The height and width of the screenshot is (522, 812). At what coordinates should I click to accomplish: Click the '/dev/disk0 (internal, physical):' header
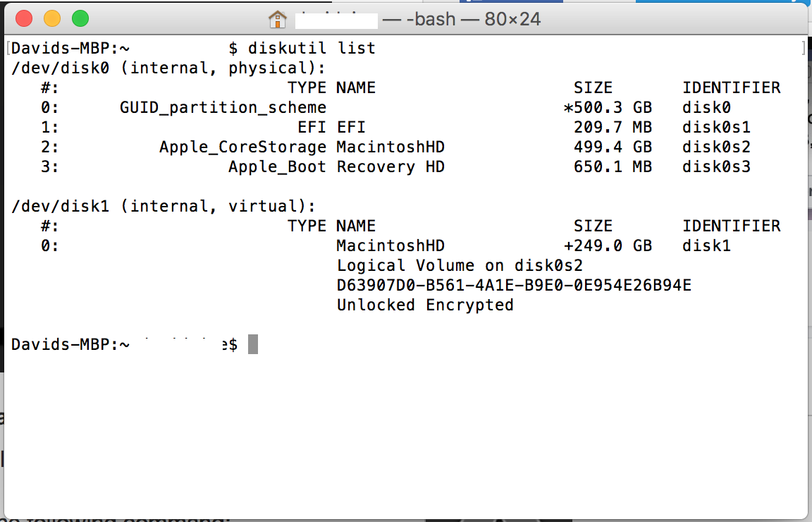click(168, 68)
